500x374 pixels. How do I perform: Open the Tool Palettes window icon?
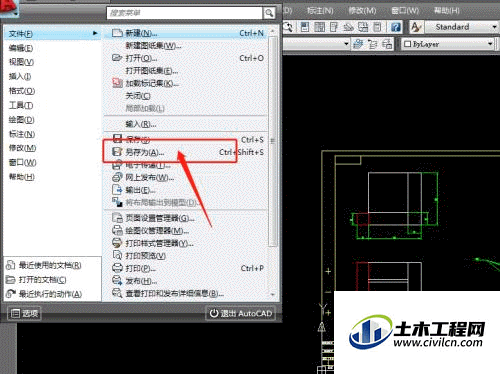[x=334, y=27]
